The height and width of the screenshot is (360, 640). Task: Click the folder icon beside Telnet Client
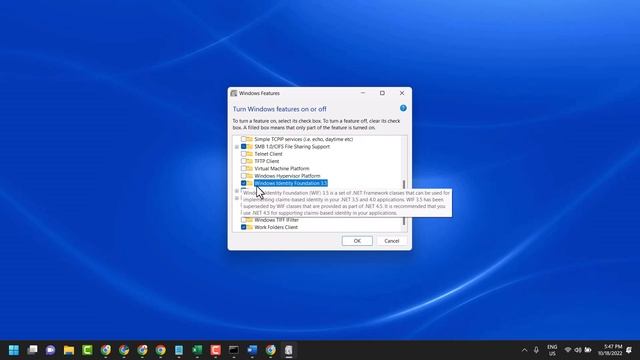tap(249, 154)
